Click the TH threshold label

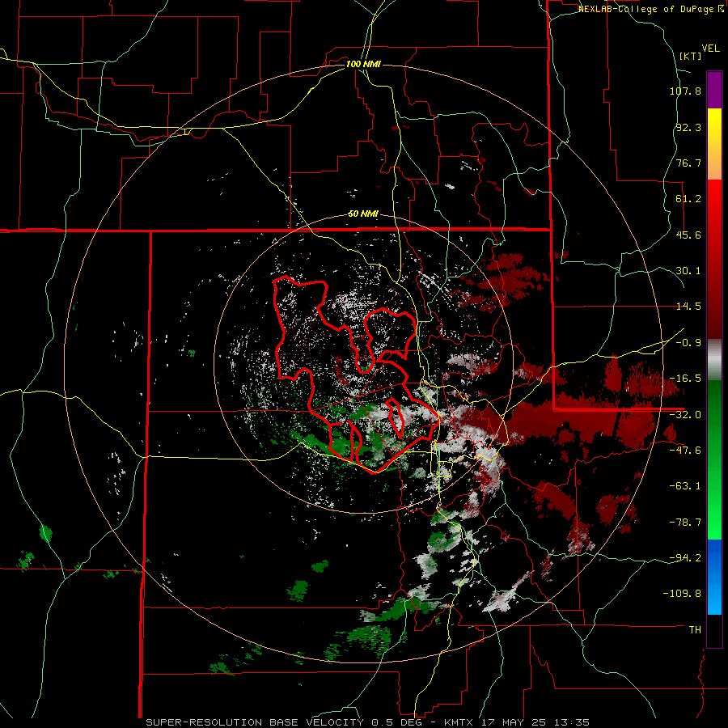point(695,630)
